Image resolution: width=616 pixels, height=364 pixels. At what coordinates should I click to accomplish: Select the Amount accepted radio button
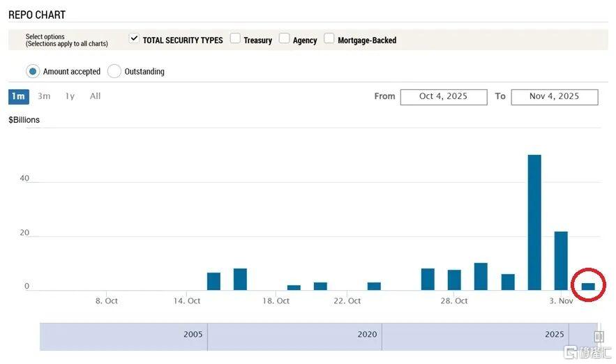(x=33, y=71)
